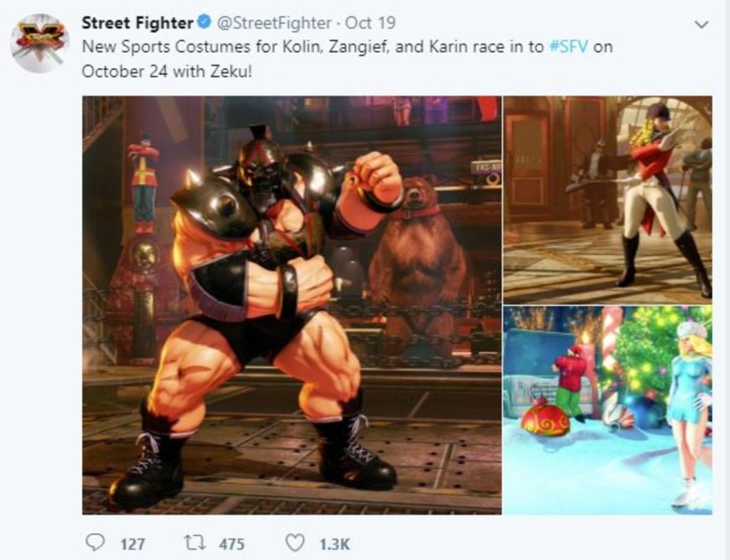Click the Street Fighter display name
Viewport: 730px width, 560px height.
tap(137, 22)
